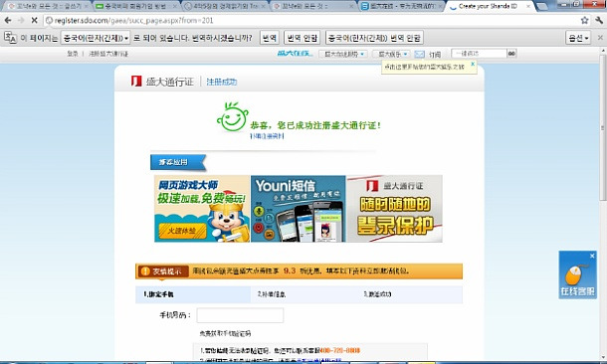This screenshot has width=607, height=364.
Task: Click the 盛大在线 logo in header
Action: [x=295, y=54]
